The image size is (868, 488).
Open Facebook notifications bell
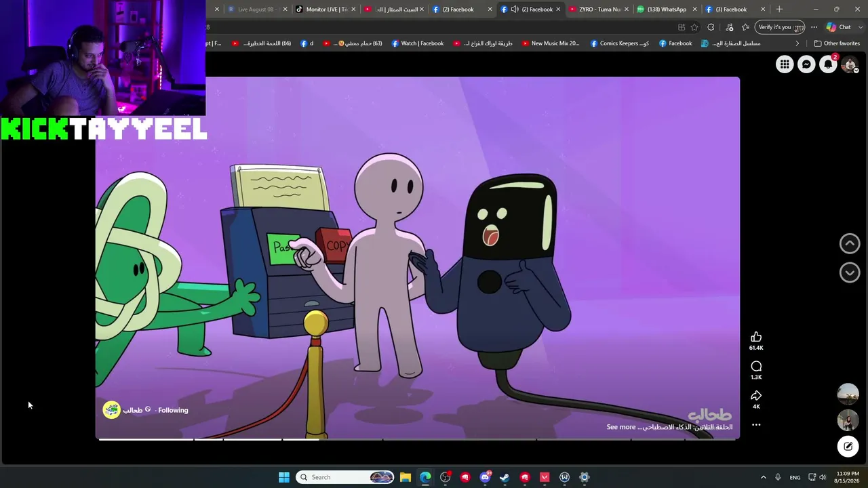click(x=828, y=64)
